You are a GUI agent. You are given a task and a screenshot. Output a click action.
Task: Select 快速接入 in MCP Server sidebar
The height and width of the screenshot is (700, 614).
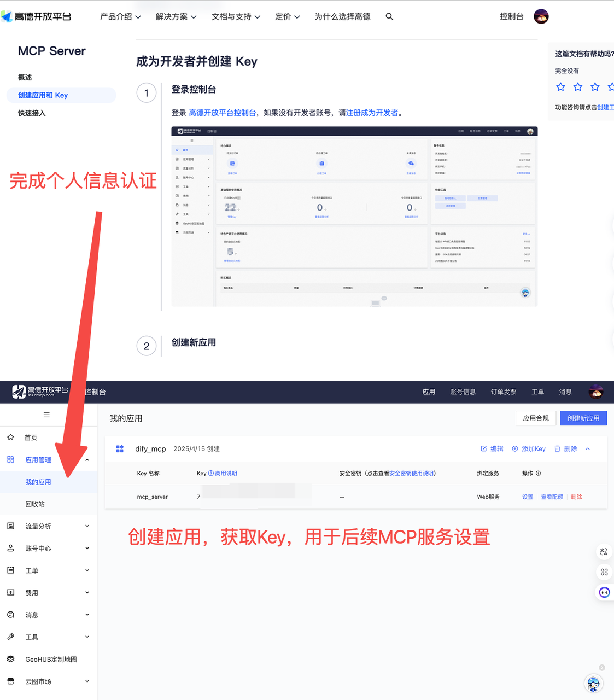point(32,113)
